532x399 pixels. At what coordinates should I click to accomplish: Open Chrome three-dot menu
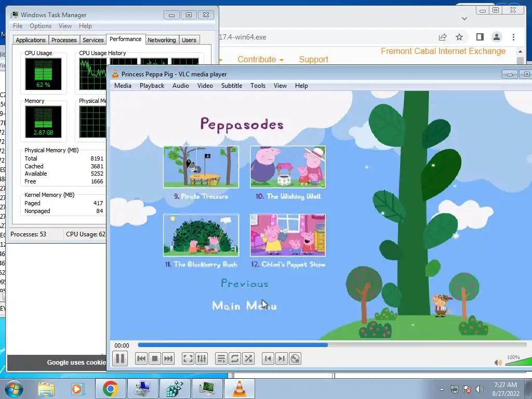(x=514, y=37)
